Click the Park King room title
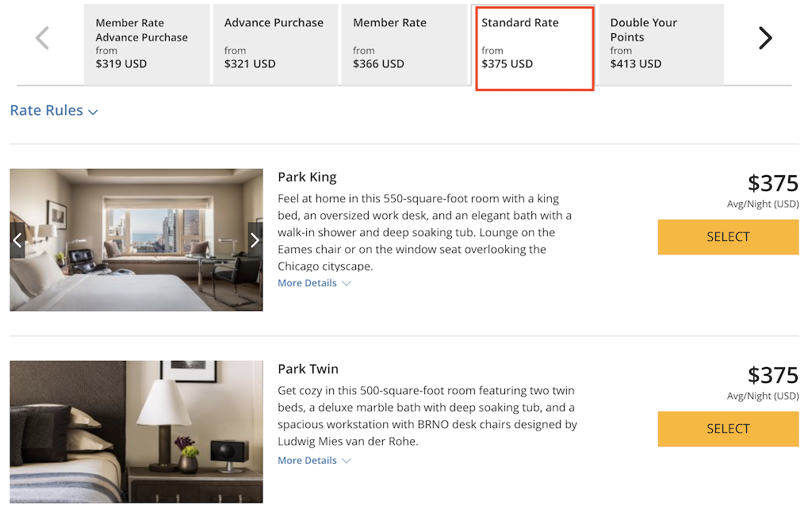Image resolution: width=812 pixels, height=509 pixels. 307,177
